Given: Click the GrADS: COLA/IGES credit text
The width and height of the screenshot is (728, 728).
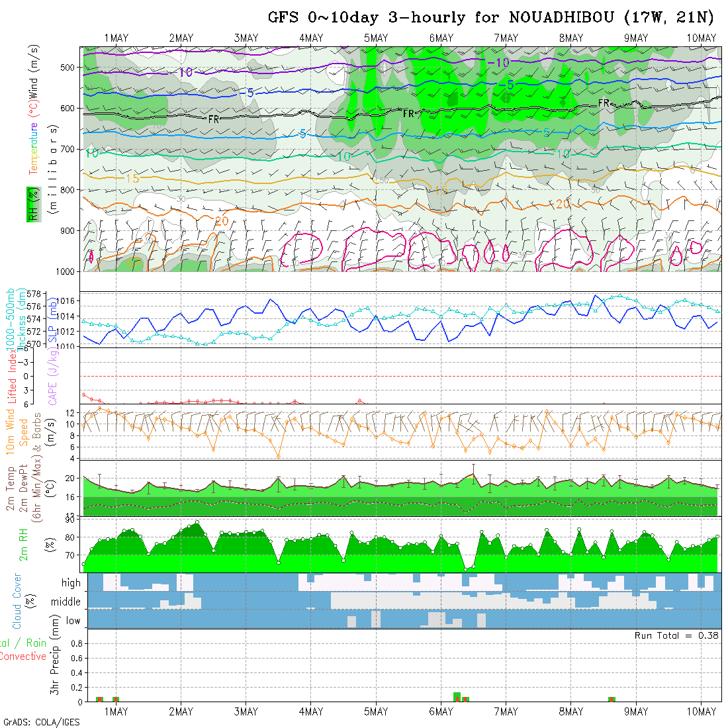Looking at the screenshot, I should coord(41,722).
